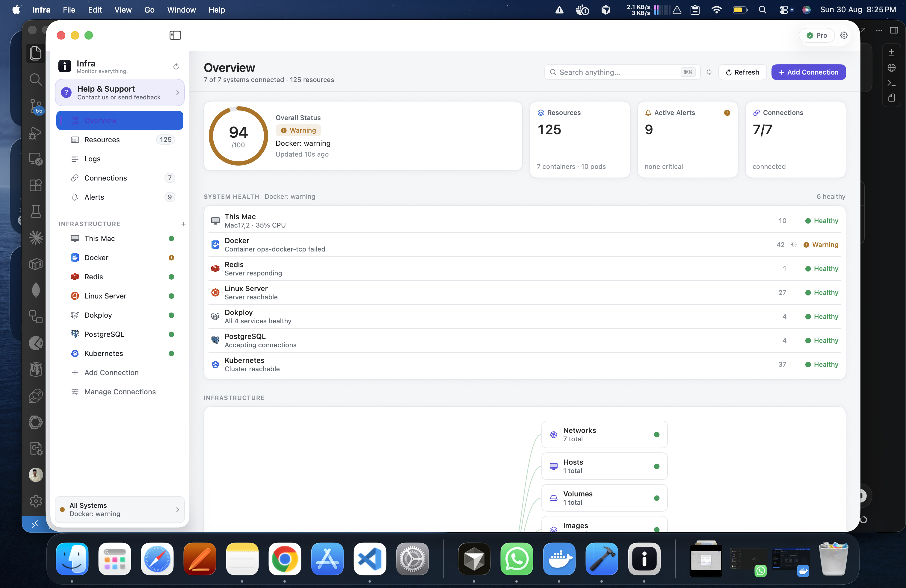Expand All Systems status chevron

[178, 510]
